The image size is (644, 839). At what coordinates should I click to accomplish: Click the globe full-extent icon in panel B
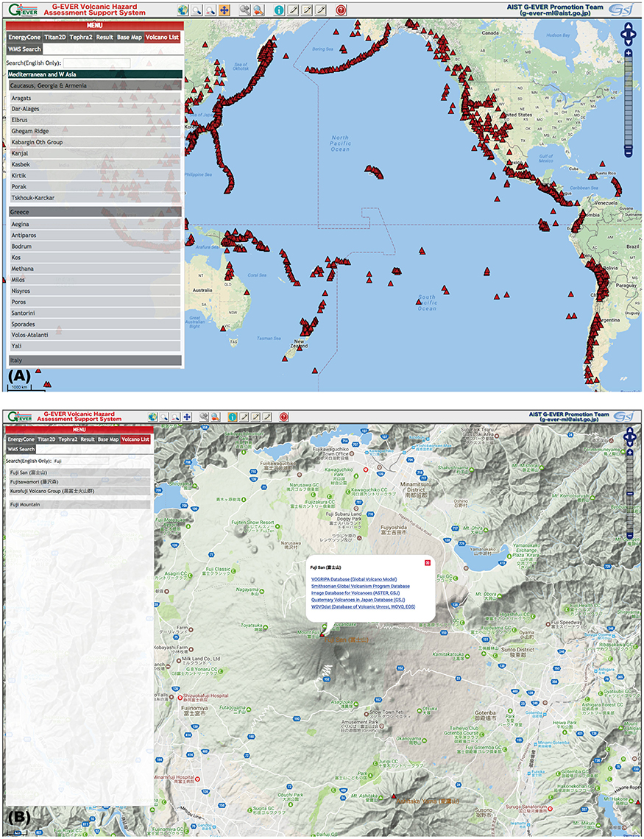[153, 417]
